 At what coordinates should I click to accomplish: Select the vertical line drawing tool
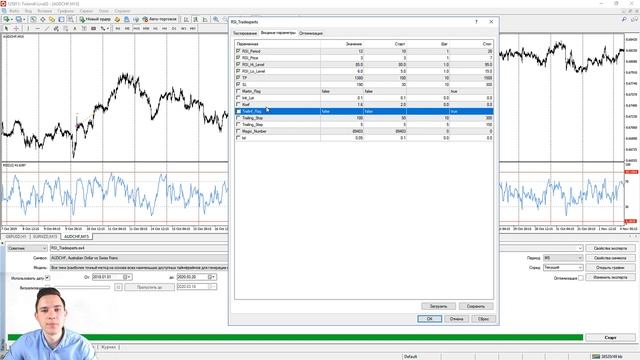(x=28, y=29)
